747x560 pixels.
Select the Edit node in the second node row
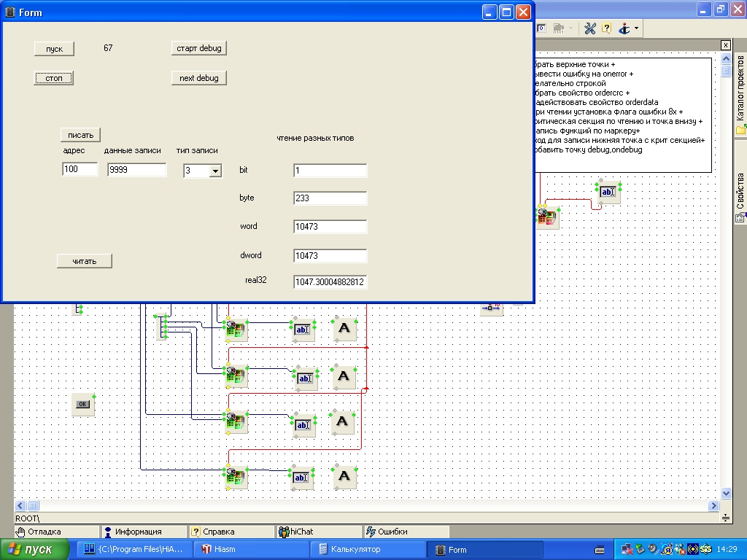pos(305,378)
